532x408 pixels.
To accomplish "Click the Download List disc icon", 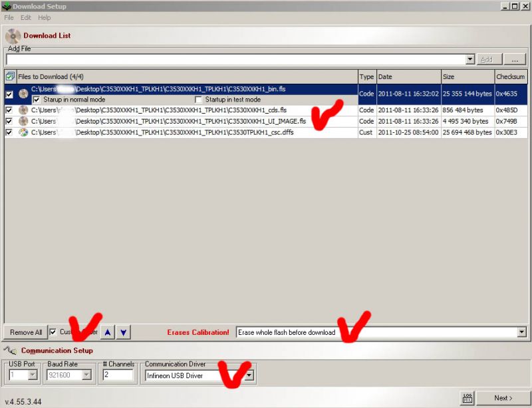I will tap(11, 35).
